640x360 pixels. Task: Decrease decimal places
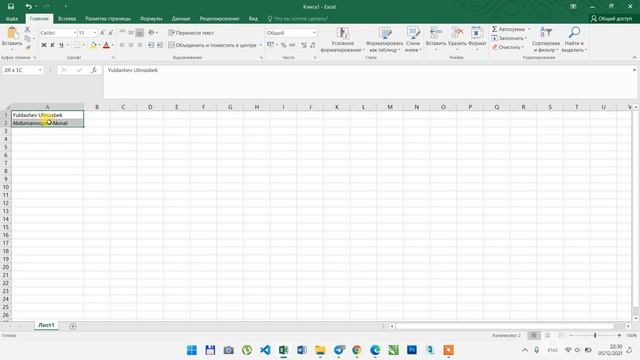313,45
